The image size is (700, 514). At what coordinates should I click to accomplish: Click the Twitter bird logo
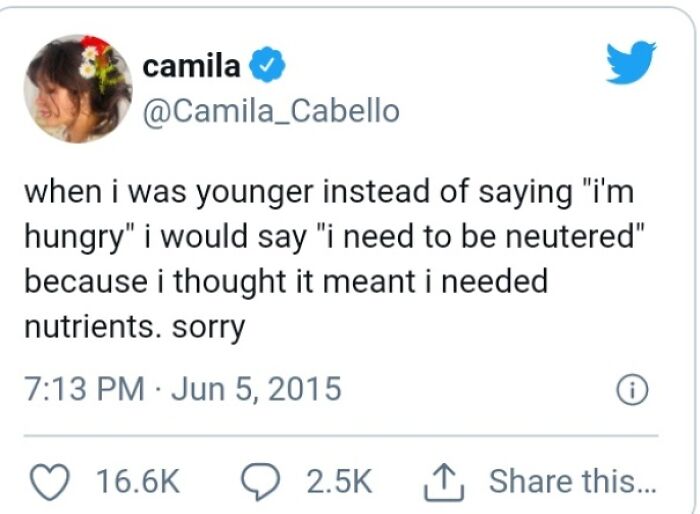click(x=631, y=62)
